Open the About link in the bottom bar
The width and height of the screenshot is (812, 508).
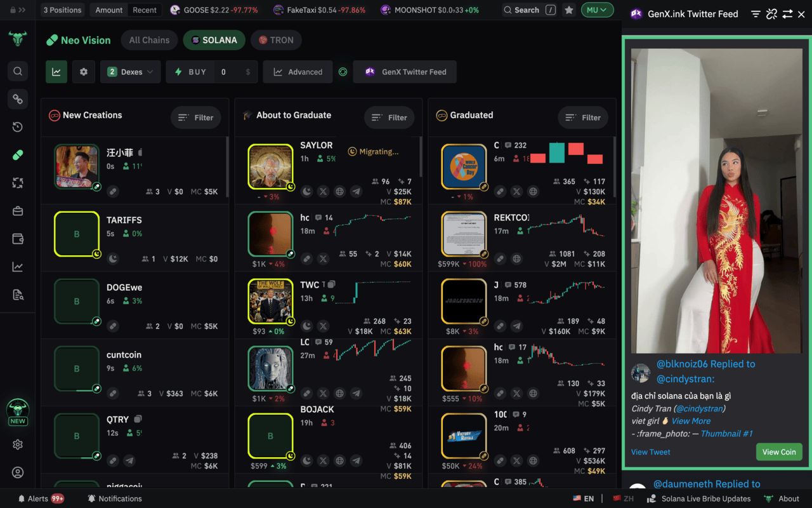[782, 498]
